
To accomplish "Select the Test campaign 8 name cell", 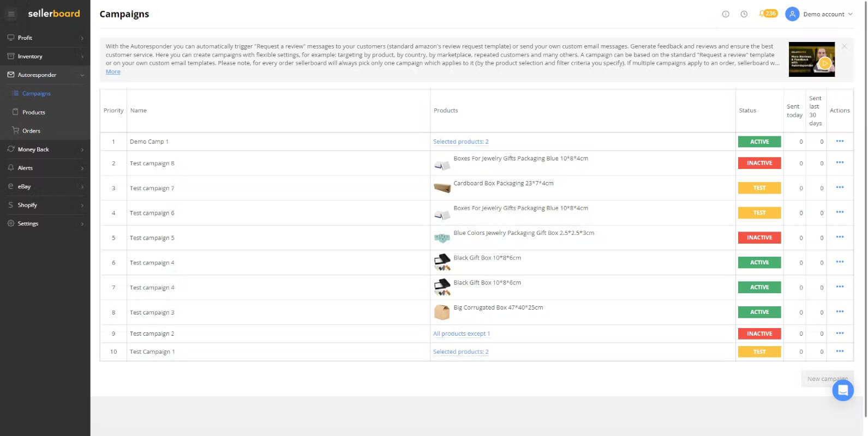I will pyautogui.click(x=278, y=163).
